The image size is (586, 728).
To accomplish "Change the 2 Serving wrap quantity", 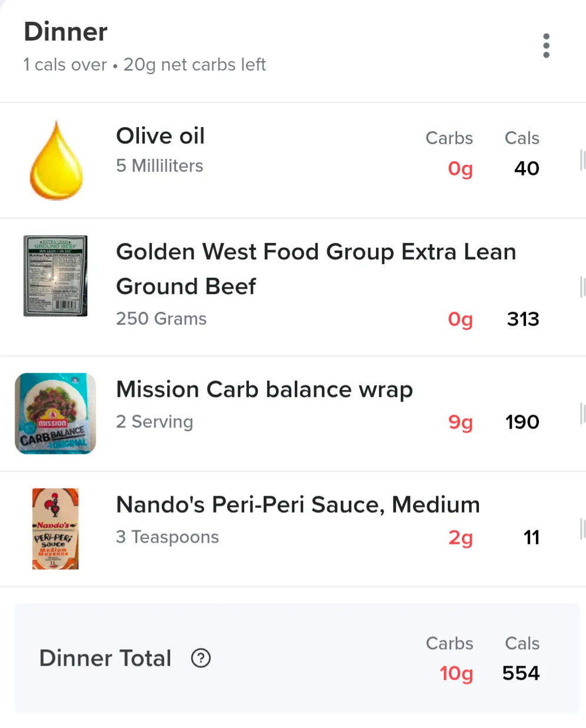I will 154,422.
